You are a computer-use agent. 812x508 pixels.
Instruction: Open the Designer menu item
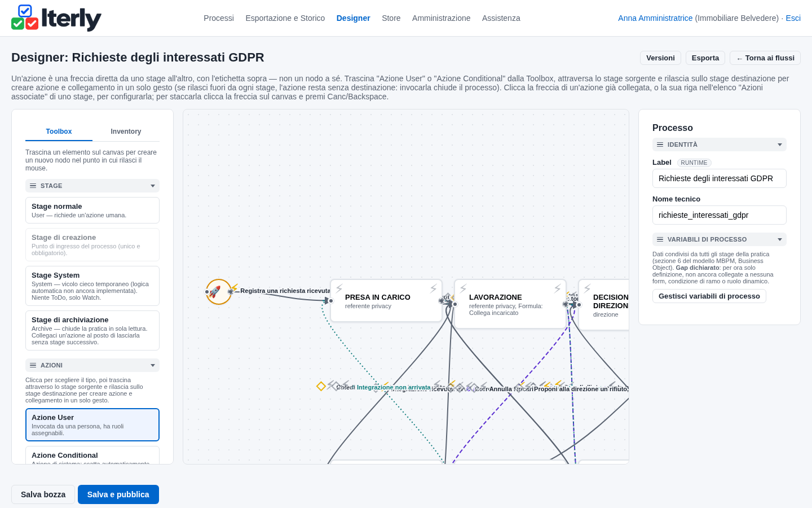pyautogui.click(x=354, y=18)
